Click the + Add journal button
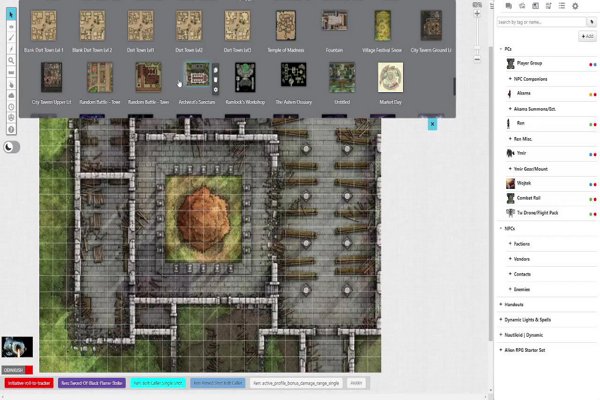The image size is (600, 400). pos(587,36)
